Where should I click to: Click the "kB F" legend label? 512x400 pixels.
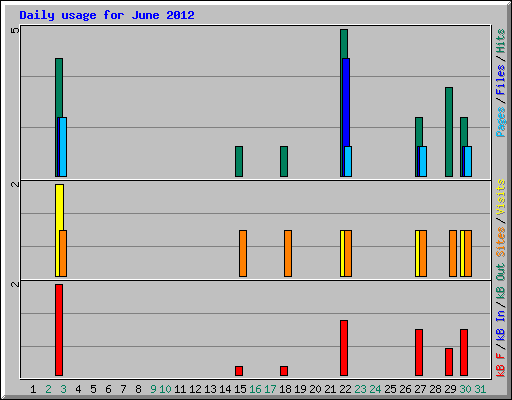501,364
